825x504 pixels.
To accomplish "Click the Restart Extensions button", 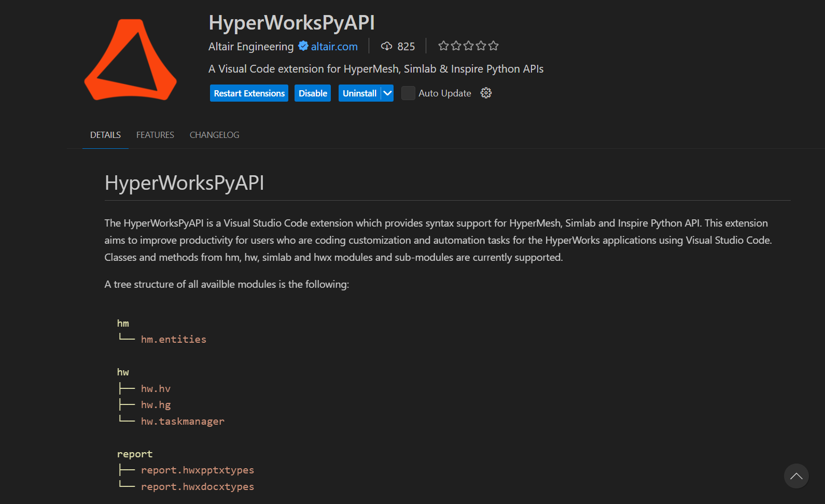I will 249,93.
